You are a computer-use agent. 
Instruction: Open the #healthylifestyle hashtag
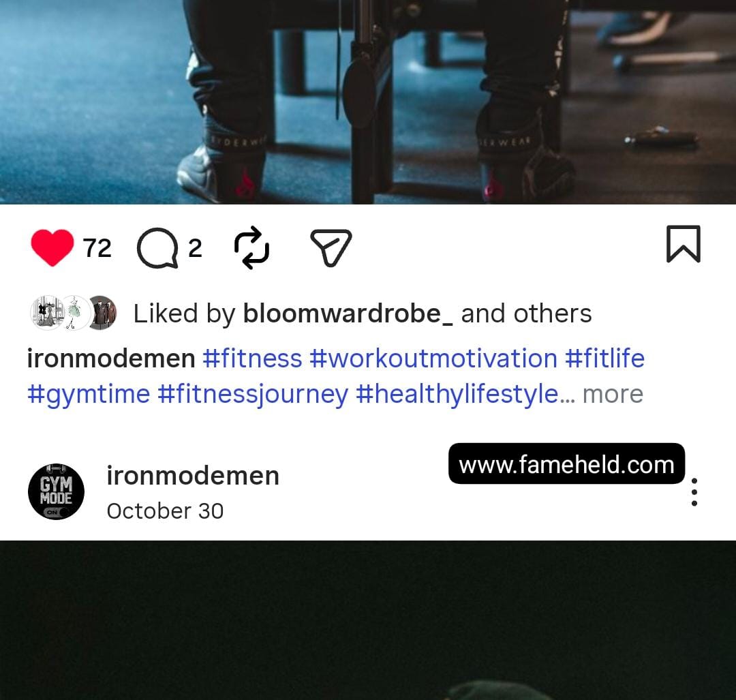coord(457,395)
